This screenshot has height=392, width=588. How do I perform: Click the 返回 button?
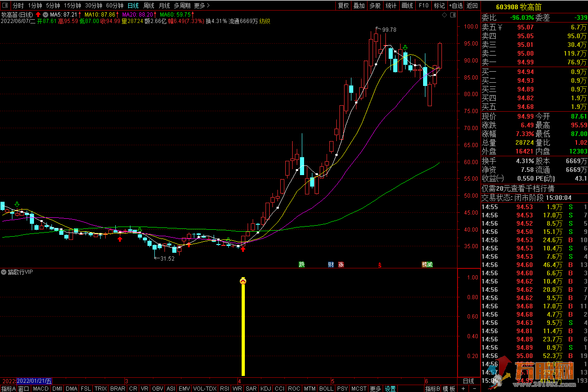(472, 6)
